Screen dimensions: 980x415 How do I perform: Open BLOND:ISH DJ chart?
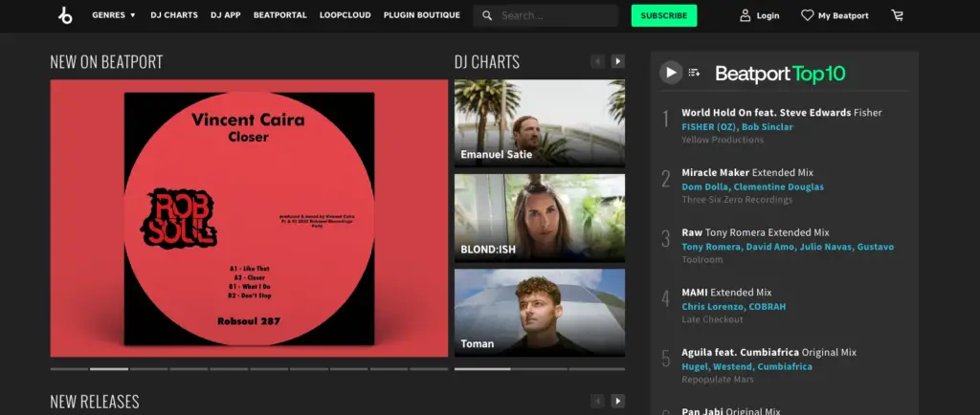540,218
